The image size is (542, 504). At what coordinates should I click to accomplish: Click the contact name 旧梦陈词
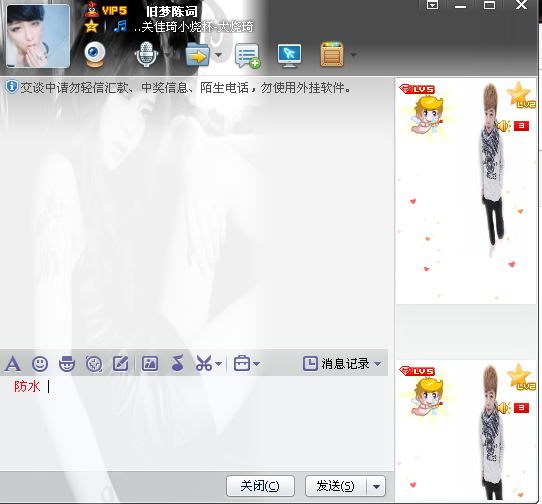tap(172, 11)
